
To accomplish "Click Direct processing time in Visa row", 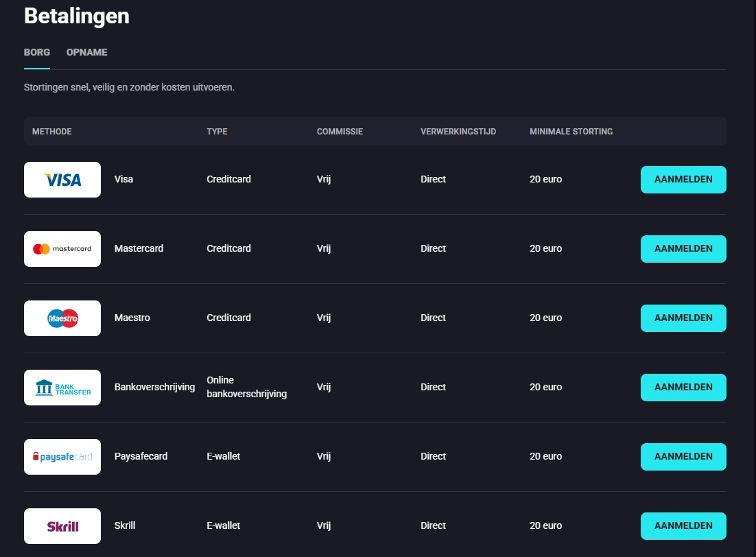I will point(433,179).
